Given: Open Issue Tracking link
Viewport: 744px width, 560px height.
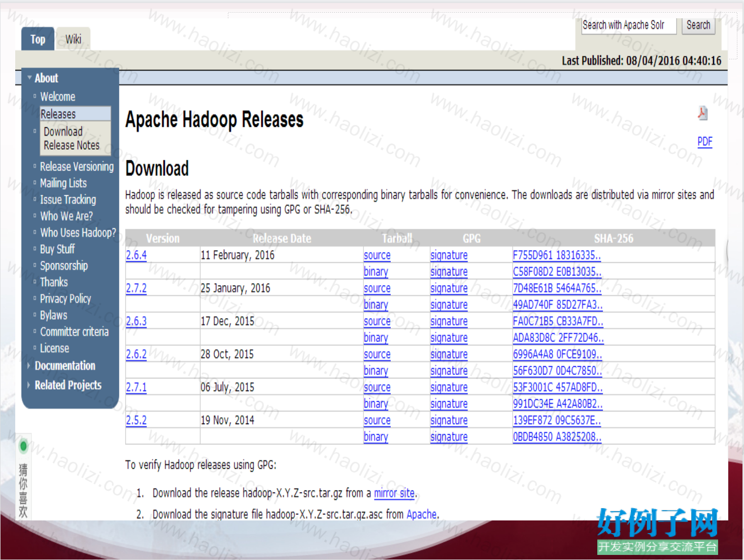Looking at the screenshot, I should (x=68, y=199).
